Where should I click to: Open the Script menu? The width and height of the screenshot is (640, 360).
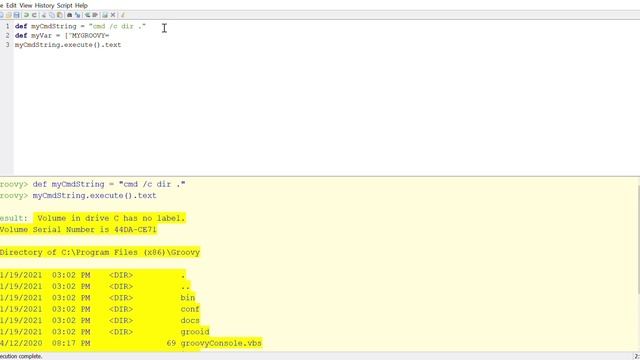pyautogui.click(x=64, y=5)
